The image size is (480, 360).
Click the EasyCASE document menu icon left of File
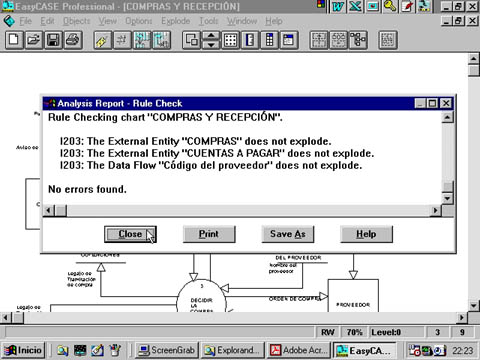pos(9,21)
